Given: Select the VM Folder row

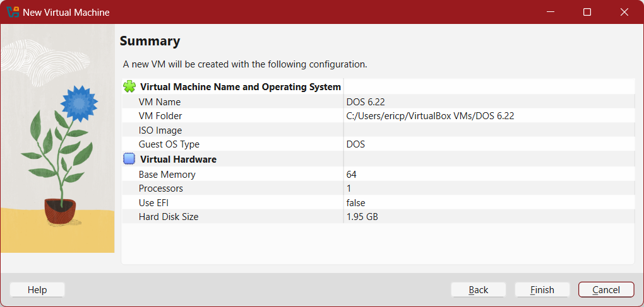Looking at the screenshot, I should coord(160,116).
